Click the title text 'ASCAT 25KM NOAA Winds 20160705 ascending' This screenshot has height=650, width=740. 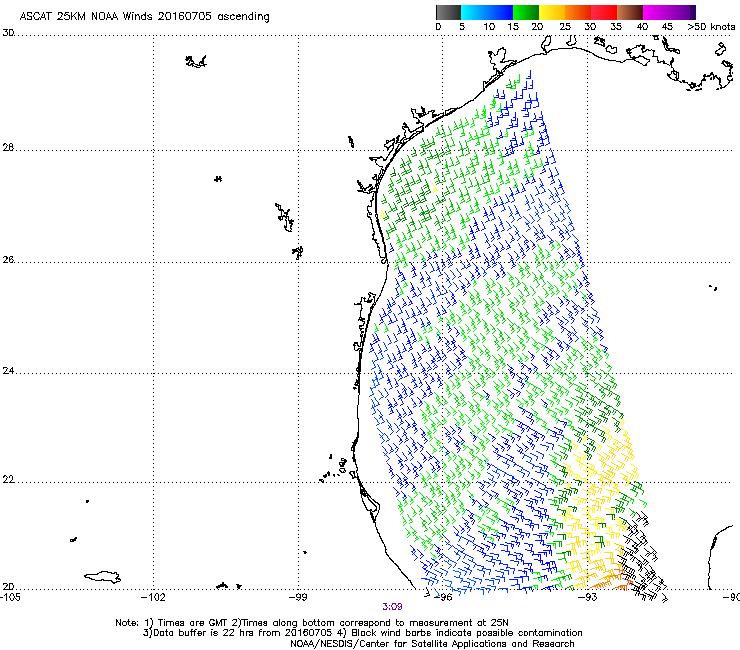click(144, 17)
